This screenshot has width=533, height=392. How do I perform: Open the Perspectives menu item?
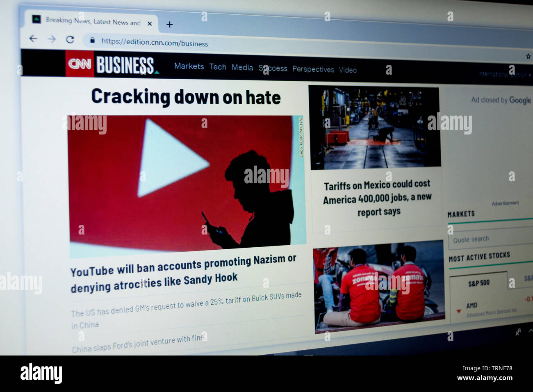[x=313, y=69]
